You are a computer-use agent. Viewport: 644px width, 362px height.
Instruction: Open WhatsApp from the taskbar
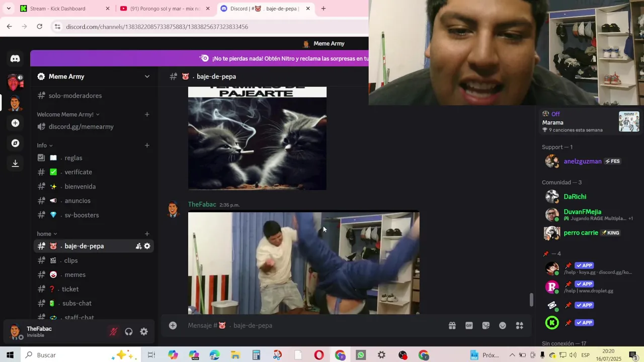tap(361, 355)
